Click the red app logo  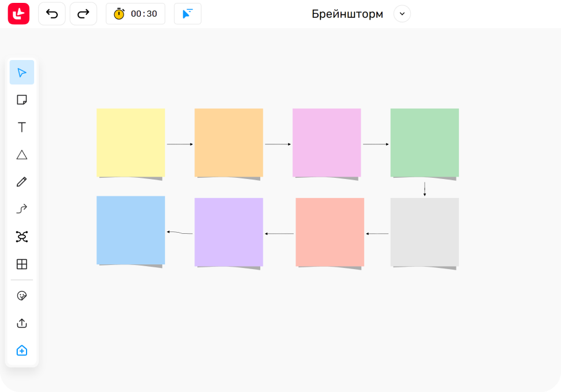pyautogui.click(x=18, y=14)
